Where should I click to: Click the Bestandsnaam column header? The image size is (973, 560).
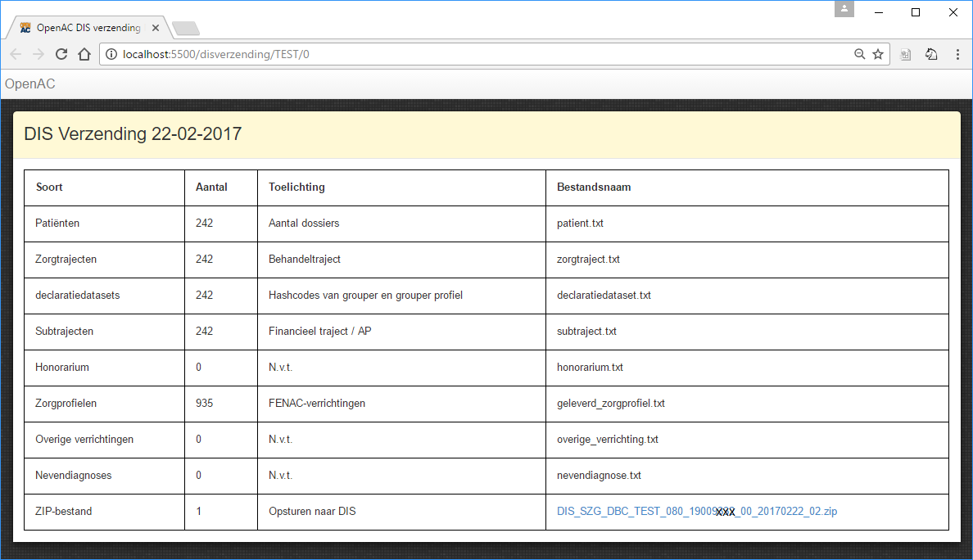coord(594,187)
